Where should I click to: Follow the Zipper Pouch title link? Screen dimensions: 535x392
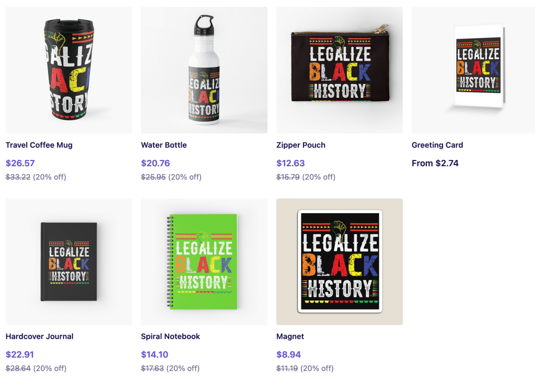pos(301,145)
